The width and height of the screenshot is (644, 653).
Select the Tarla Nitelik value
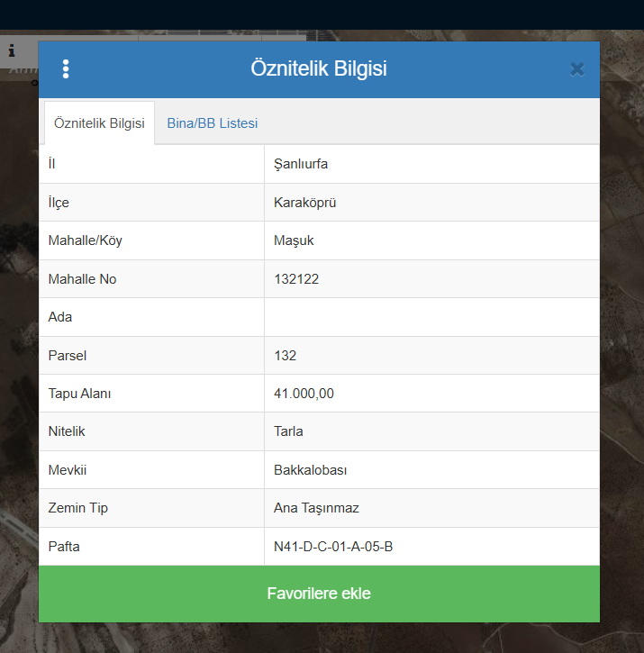(x=288, y=431)
